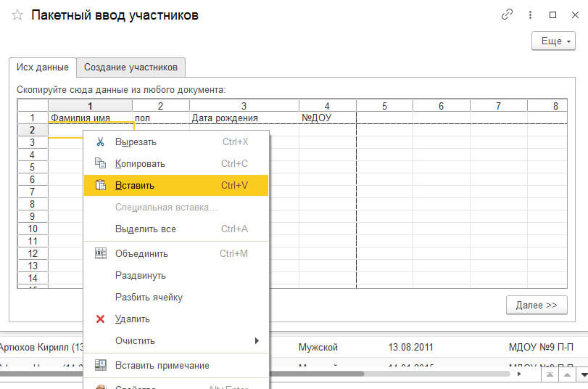Click the get link chain icon
Image resolution: width=588 pixels, height=389 pixels.
[x=508, y=15]
